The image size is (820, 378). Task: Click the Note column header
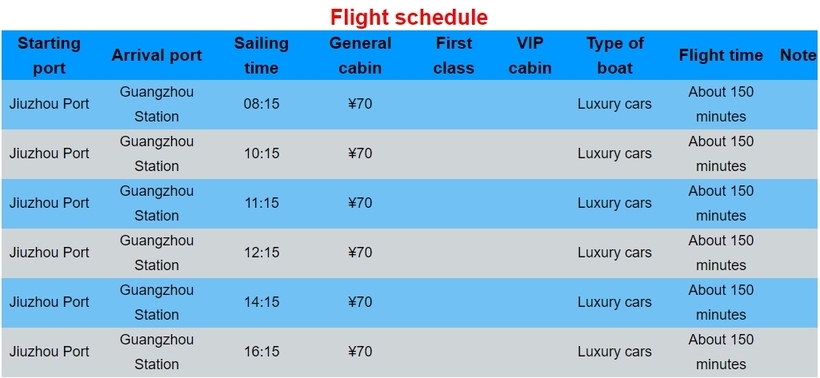(798, 55)
